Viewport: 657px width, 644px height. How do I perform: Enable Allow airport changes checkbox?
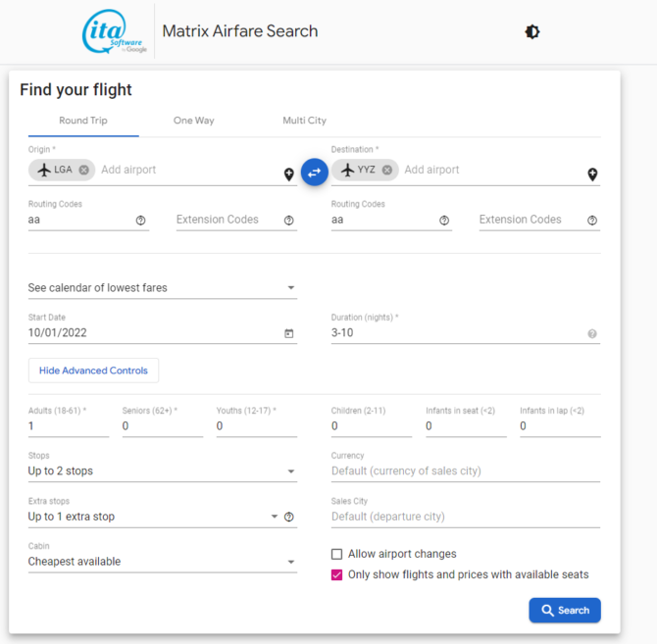pos(336,554)
